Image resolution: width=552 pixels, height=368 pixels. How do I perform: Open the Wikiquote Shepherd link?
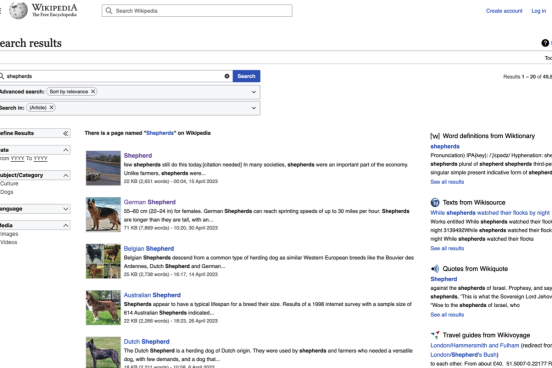(x=444, y=279)
